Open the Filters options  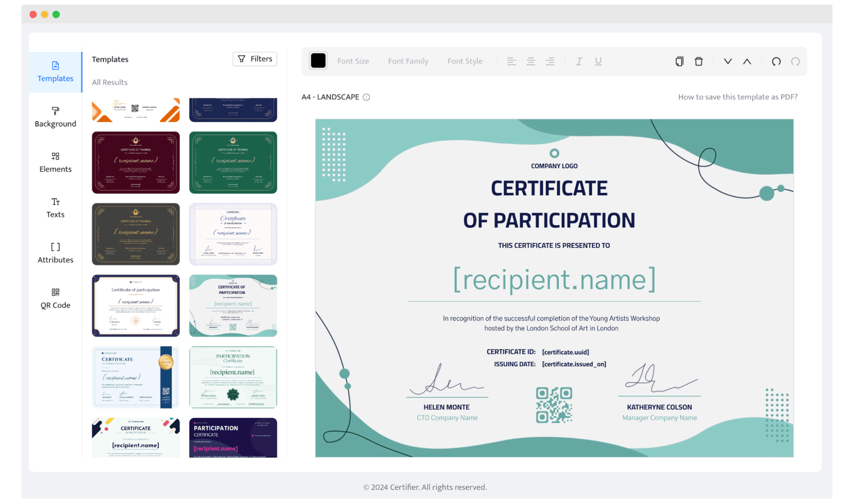(x=254, y=59)
